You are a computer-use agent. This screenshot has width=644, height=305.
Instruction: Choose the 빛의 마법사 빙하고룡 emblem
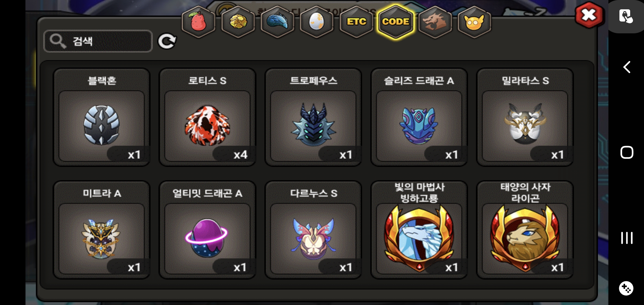419,230
